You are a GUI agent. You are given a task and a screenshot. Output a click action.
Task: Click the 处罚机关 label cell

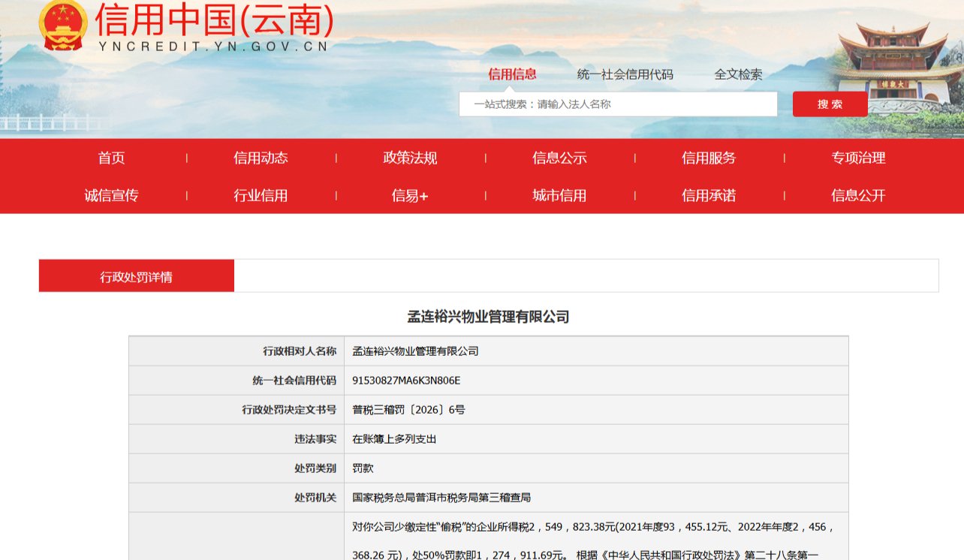pyautogui.click(x=236, y=498)
